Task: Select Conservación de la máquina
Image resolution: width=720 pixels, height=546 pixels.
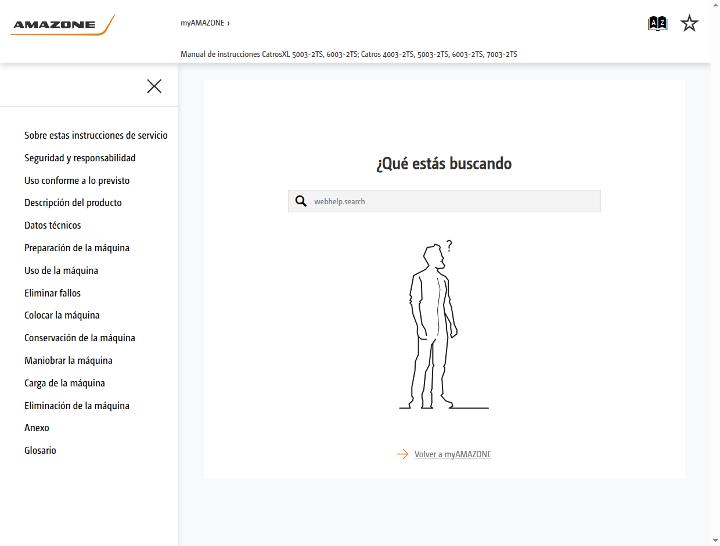Action: [79, 338]
